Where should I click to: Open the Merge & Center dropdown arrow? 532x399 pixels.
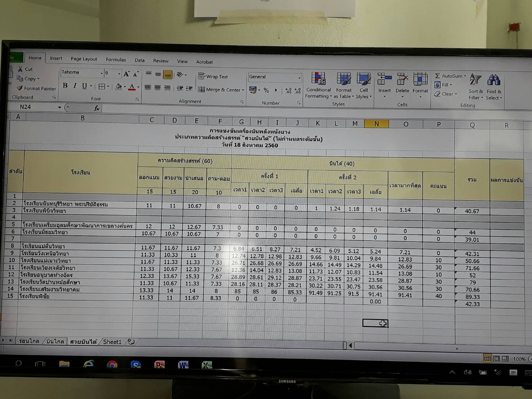click(243, 90)
